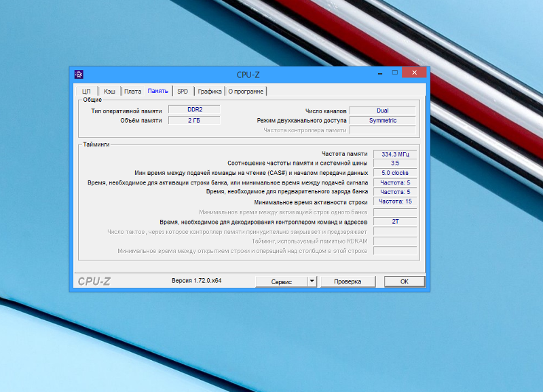Viewport: 543px width, 392px height.
Task: Click the CPU-Z app icon in title bar
Action: [x=79, y=74]
